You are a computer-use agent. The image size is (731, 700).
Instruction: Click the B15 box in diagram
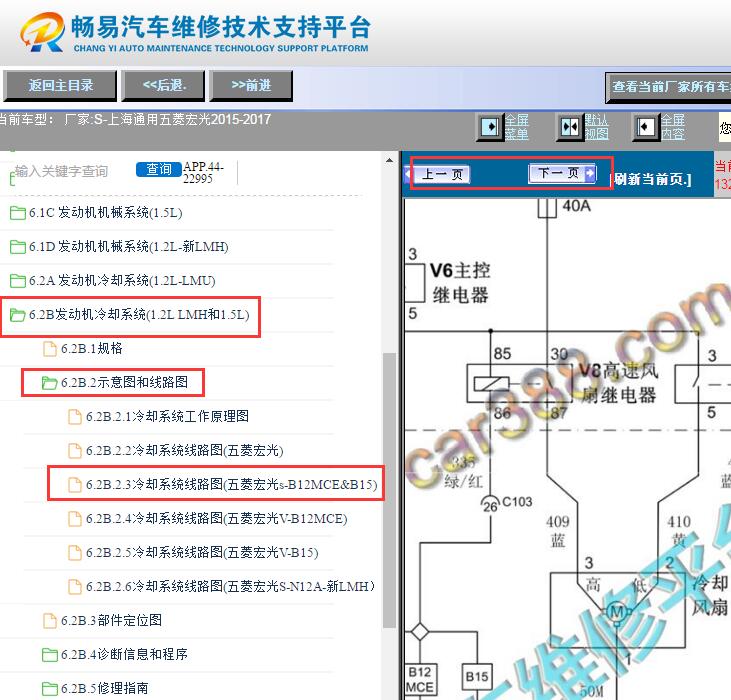[477, 677]
